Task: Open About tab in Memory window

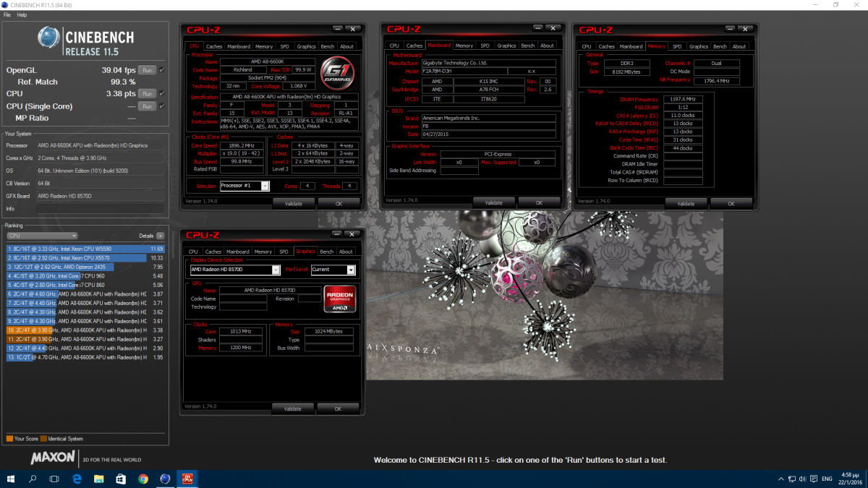Action: pyautogui.click(x=739, y=46)
